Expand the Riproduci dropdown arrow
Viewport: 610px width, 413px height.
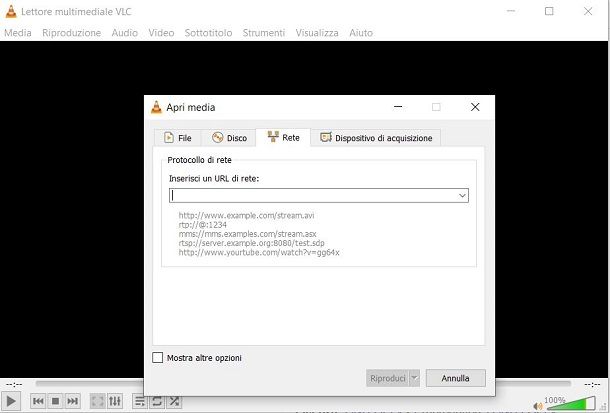point(414,378)
